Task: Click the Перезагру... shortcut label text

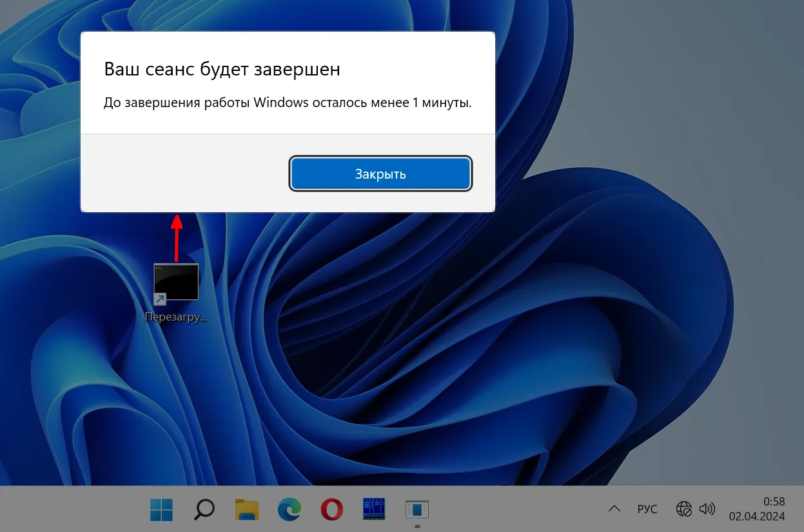Action: click(176, 317)
